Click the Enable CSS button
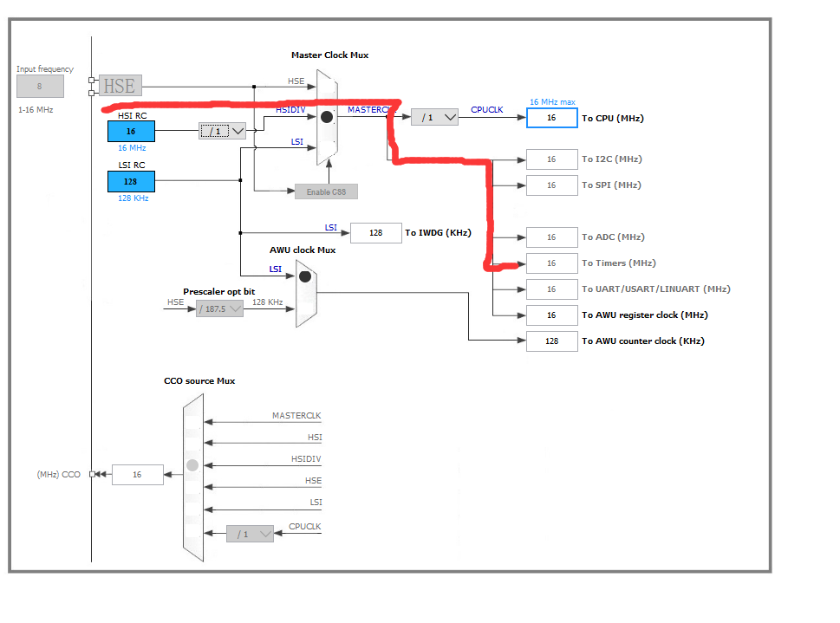This screenshot has width=840, height=623. click(326, 191)
